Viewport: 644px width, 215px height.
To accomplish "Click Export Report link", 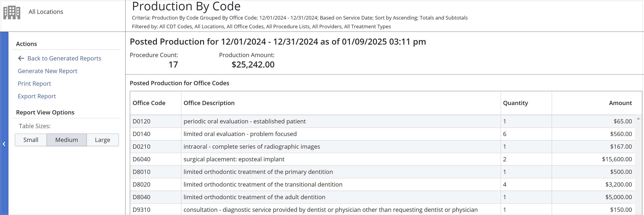I will point(37,96).
